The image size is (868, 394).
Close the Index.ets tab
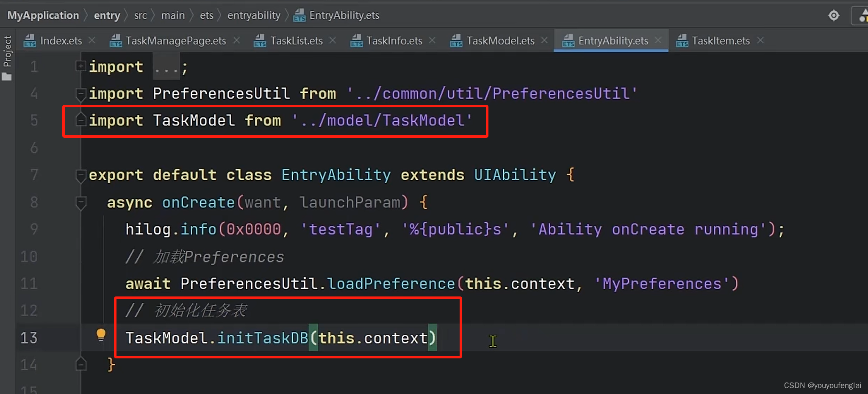click(x=92, y=40)
